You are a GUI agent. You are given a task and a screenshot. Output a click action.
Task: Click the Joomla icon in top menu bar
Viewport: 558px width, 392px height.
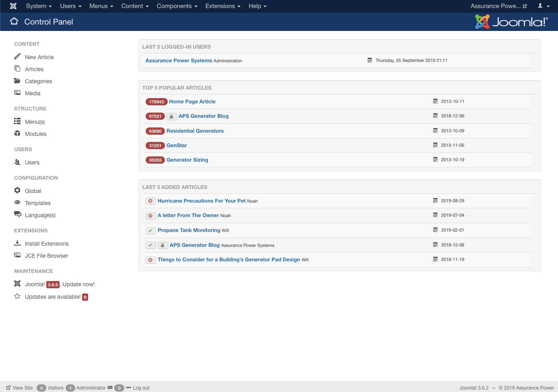[13, 6]
